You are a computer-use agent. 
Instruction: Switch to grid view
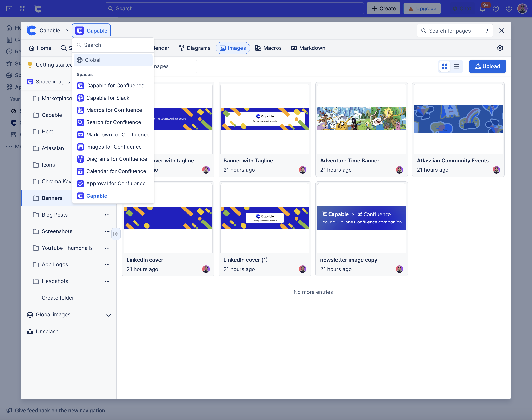coord(444,66)
